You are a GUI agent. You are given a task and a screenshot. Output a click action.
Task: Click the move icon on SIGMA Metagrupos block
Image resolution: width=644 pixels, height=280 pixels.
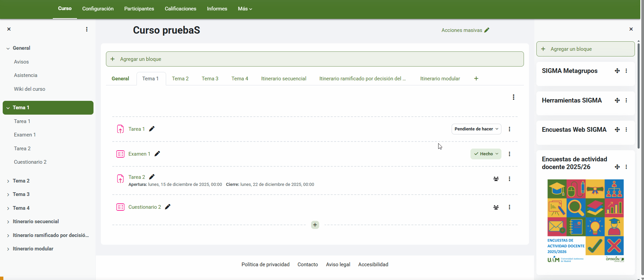coord(617,71)
